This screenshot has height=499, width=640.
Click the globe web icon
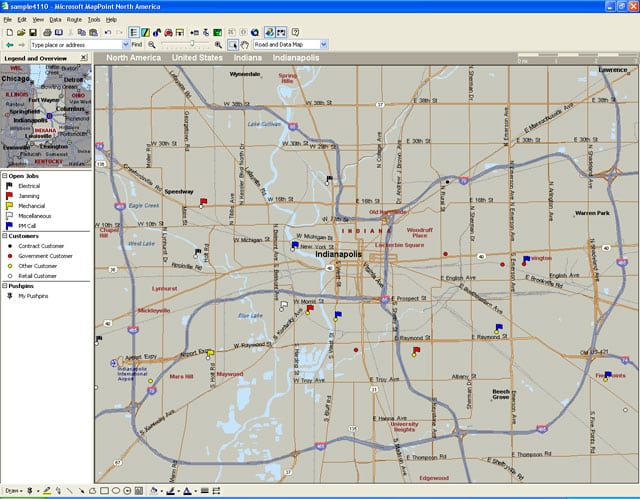coord(255,32)
